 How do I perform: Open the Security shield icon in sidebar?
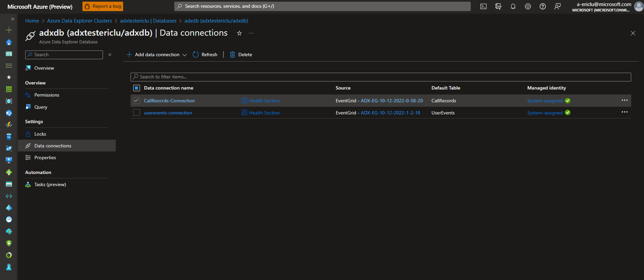(9, 243)
